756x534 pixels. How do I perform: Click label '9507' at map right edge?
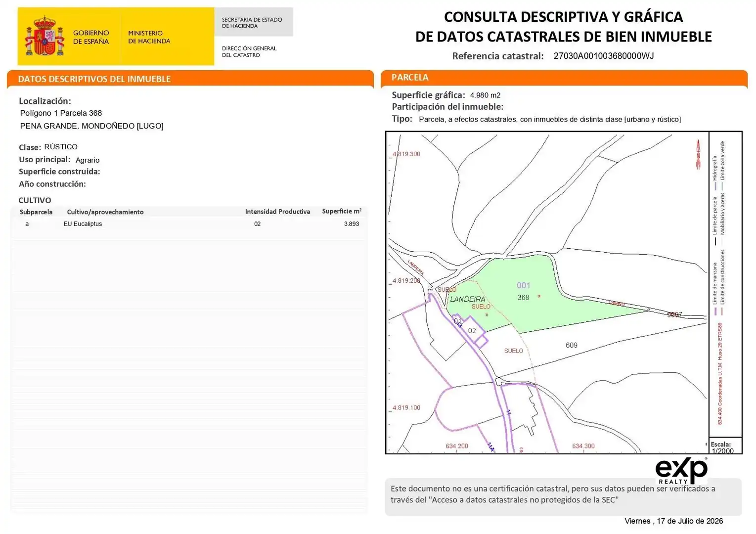[674, 314]
